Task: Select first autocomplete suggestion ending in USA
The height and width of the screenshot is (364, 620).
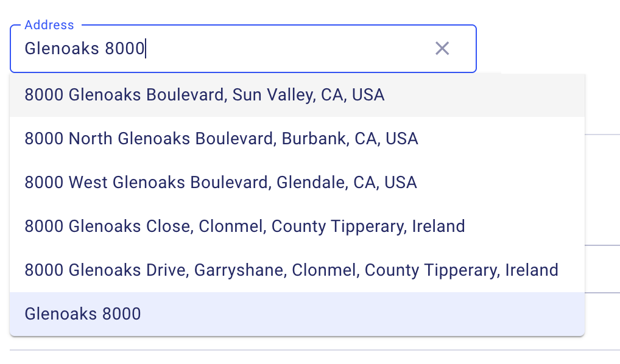Action: click(x=205, y=95)
